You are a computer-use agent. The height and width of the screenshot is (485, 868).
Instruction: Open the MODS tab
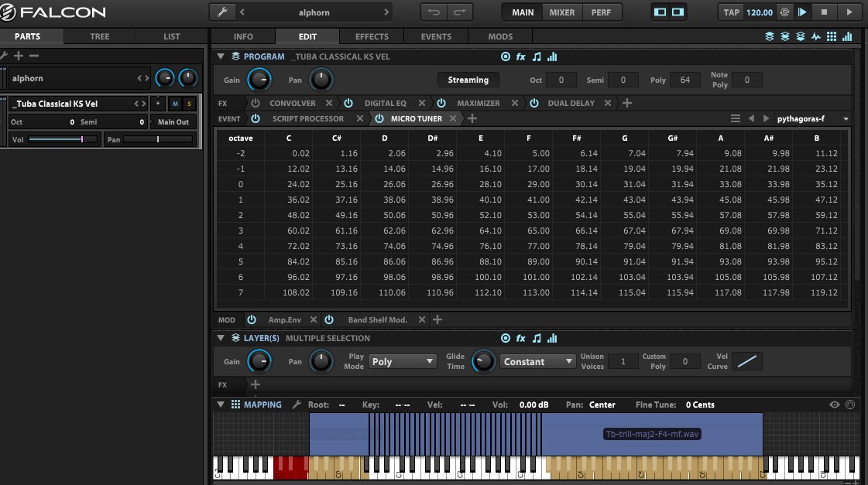click(500, 36)
